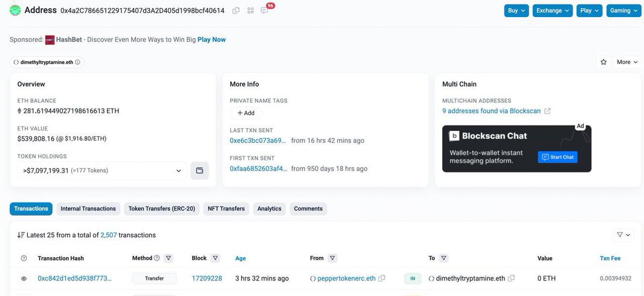Preview transaction 0xc842d1ed5d938f773 with eye icon
The height and width of the screenshot is (296, 644).
(x=24, y=279)
